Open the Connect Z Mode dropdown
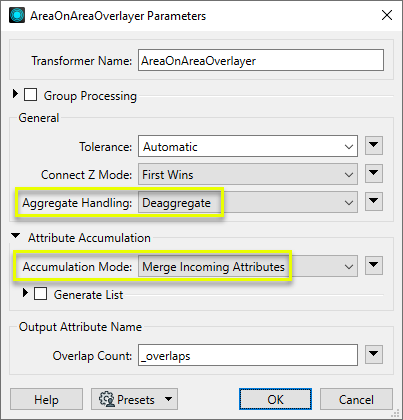 [248, 174]
